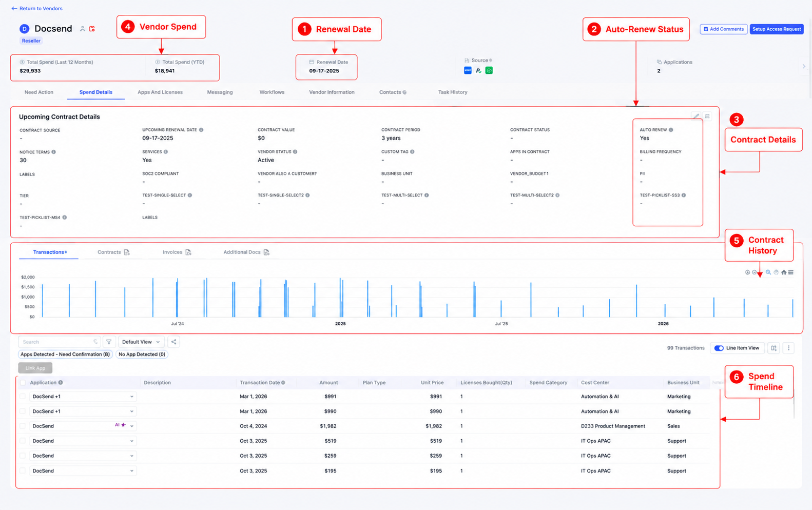The height and width of the screenshot is (510, 812).
Task: Click the info icon next to Vendor Status
Action: click(x=295, y=152)
